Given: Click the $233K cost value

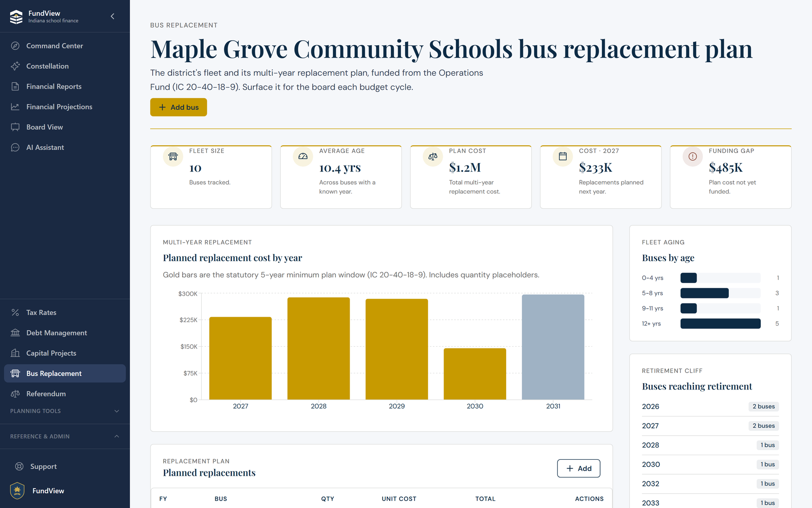Looking at the screenshot, I should tap(595, 168).
